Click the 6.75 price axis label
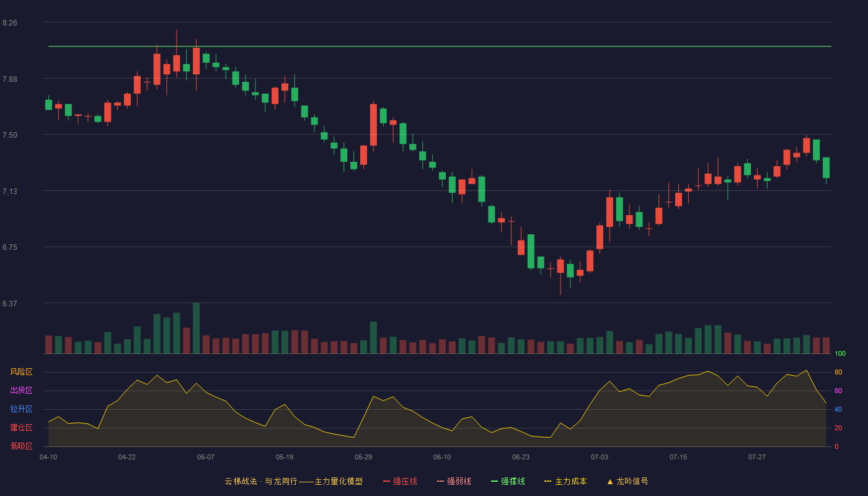Viewport: 868px width, 496px height. pyautogui.click(x=10, y=247)
